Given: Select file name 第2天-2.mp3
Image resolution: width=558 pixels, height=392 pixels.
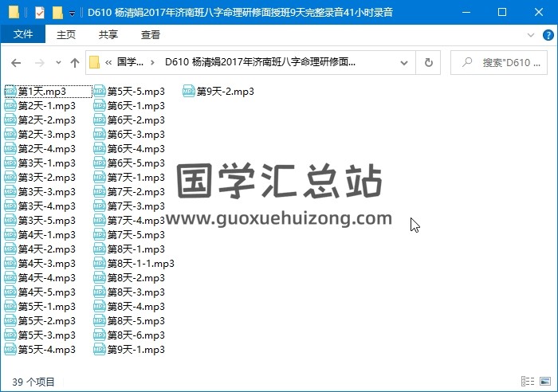Looking at the screenshot, I should 46,120.
